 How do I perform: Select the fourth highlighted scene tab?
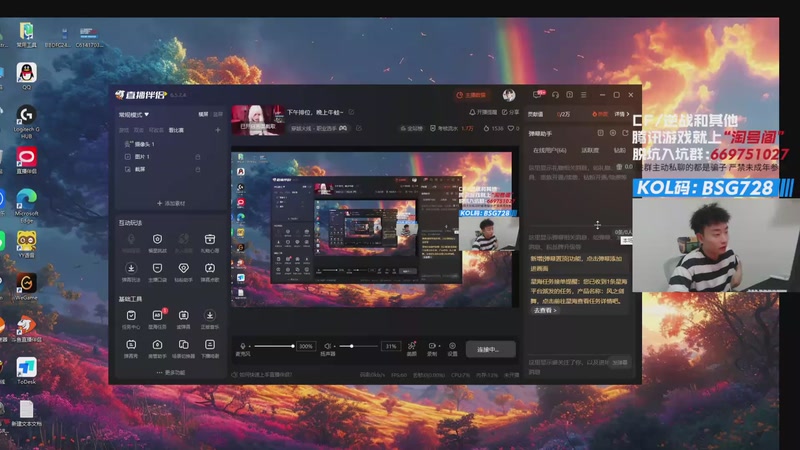tap(176, 131)
